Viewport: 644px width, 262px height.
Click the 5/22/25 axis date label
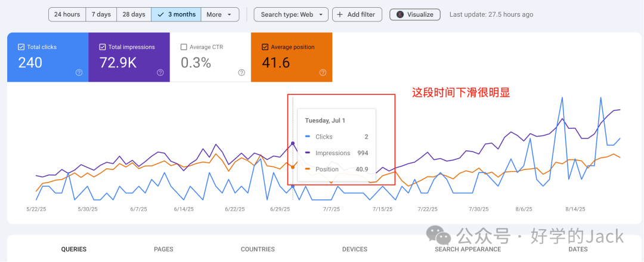[38, 209]
